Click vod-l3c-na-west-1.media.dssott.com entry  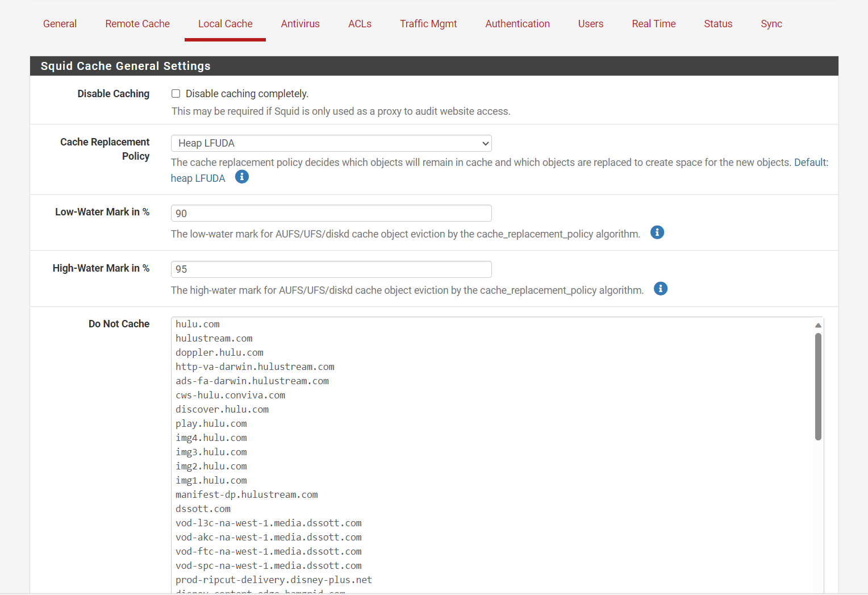(x=269, y=523)
